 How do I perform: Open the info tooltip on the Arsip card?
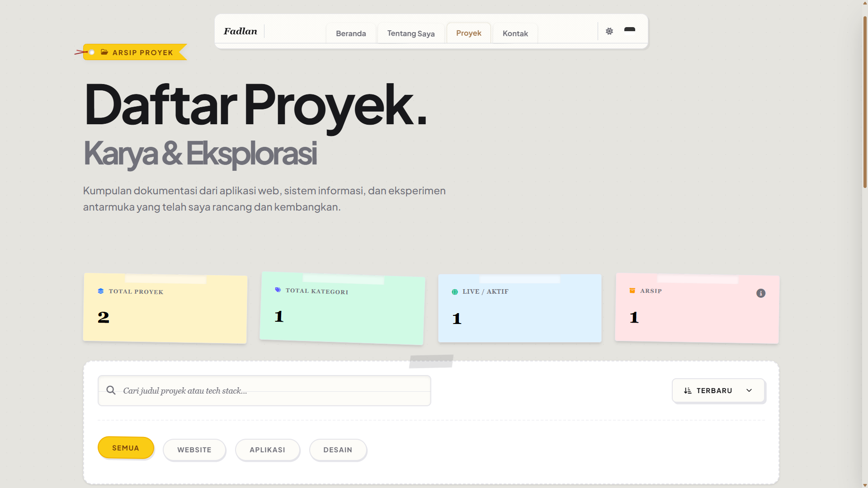[x=761, y=293]
